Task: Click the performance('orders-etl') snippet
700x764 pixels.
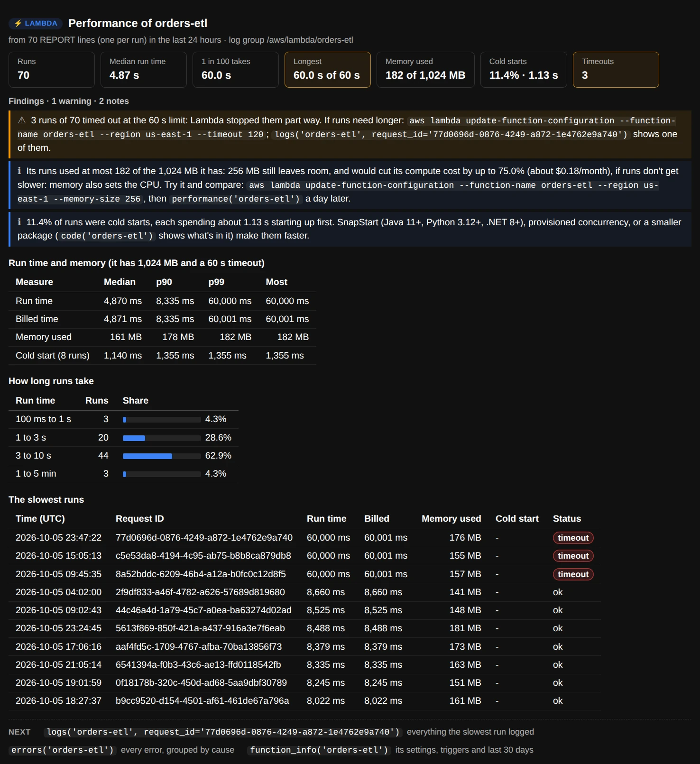Action: point(236,199)
